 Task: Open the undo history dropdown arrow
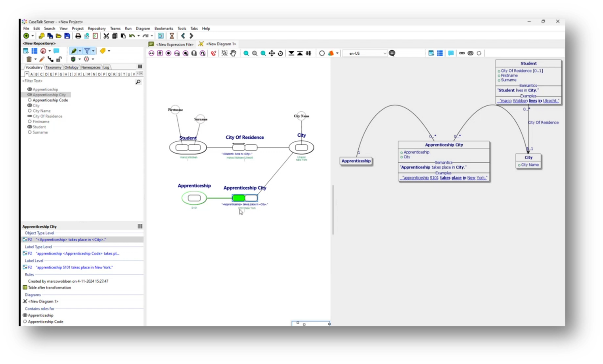tap(138, 36)
